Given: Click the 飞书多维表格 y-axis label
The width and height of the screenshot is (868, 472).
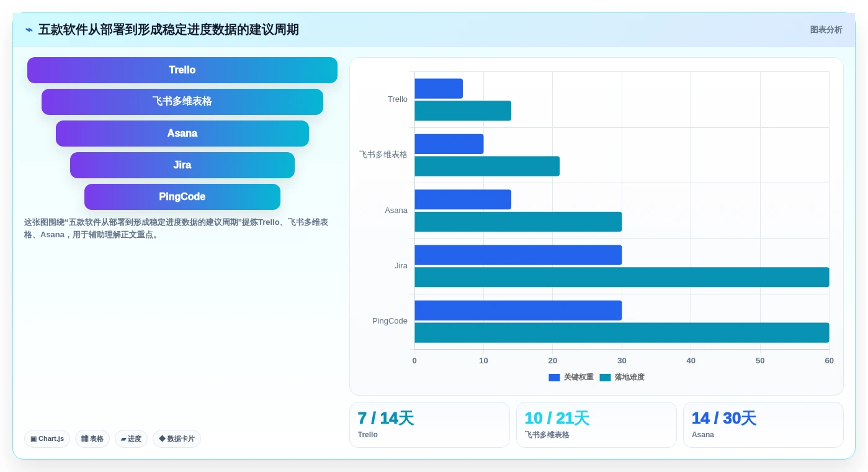Looking at the screenshot, I should point(383,155).
